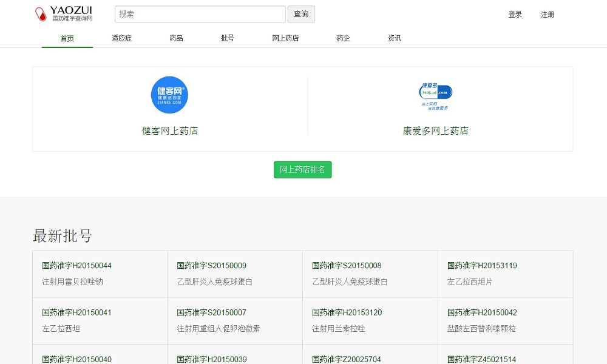Open the 药企 navigation tab
Screen dimensions: 607x364
[x=343, y=38]
